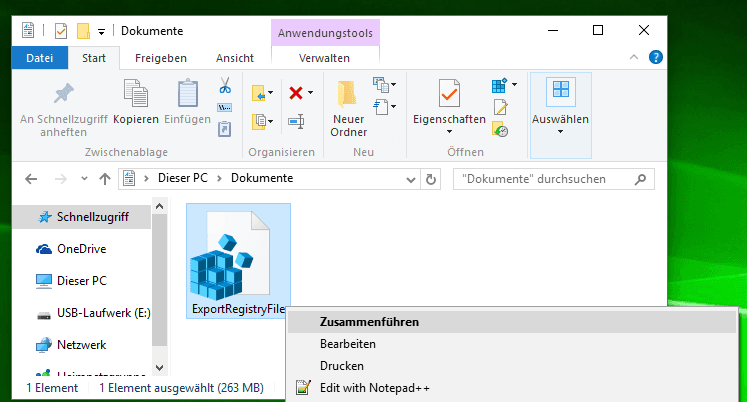Open the Auswählen dropdown

[561, 115]
